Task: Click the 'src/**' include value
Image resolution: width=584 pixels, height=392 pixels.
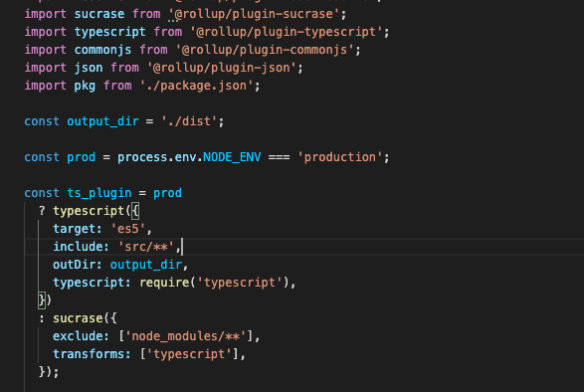Action: 146,247
